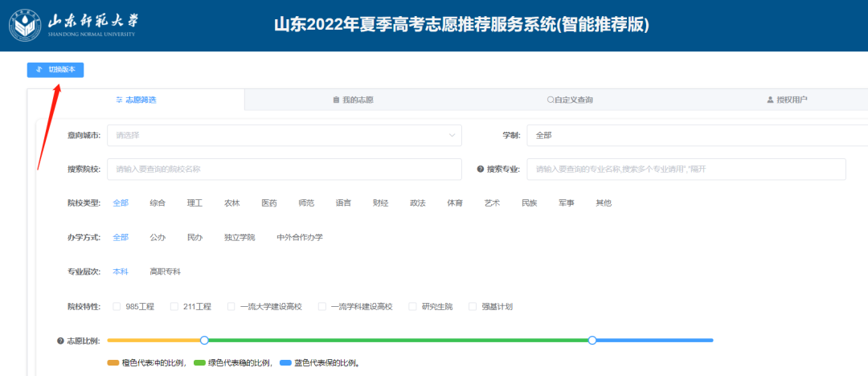
Task: Switch to the 我的志愿 tab
Action: [x=353, y=100]
